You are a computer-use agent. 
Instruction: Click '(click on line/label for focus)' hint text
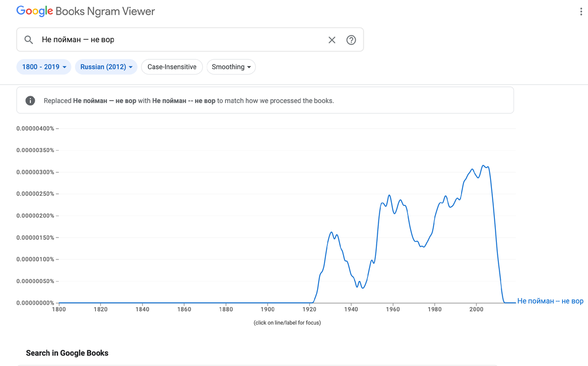coord(287,322)
